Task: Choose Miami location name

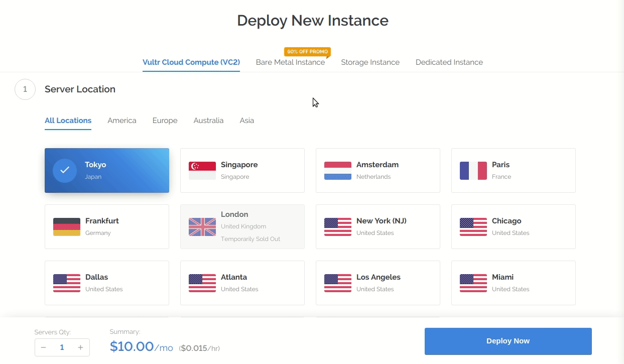Action: pyautogui.click(x=503, y=277)
